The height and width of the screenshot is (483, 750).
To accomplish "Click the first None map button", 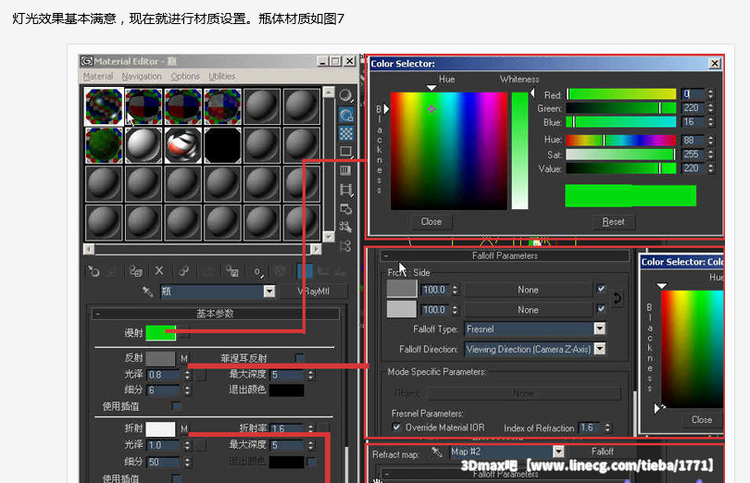I will click(x=528, y=290).
